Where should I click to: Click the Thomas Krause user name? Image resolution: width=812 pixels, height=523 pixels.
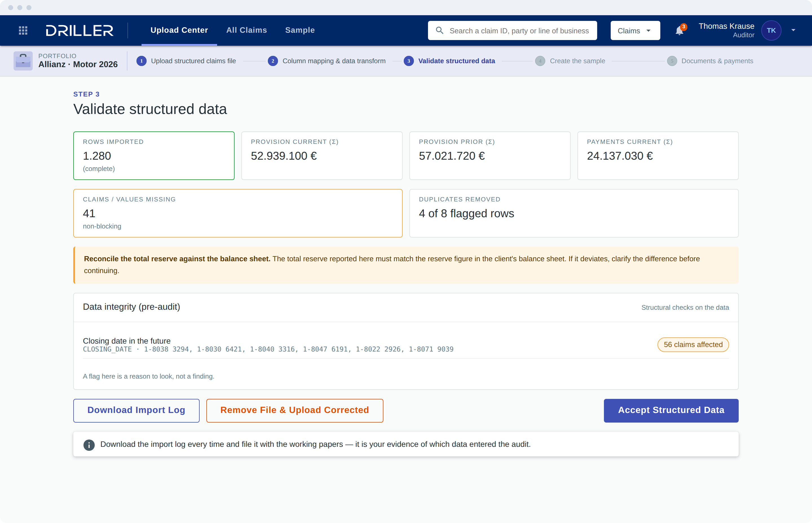pos(726,26)
